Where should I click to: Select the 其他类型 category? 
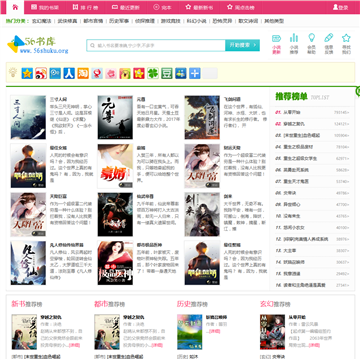pyautogui.click(x=274, y=21)
